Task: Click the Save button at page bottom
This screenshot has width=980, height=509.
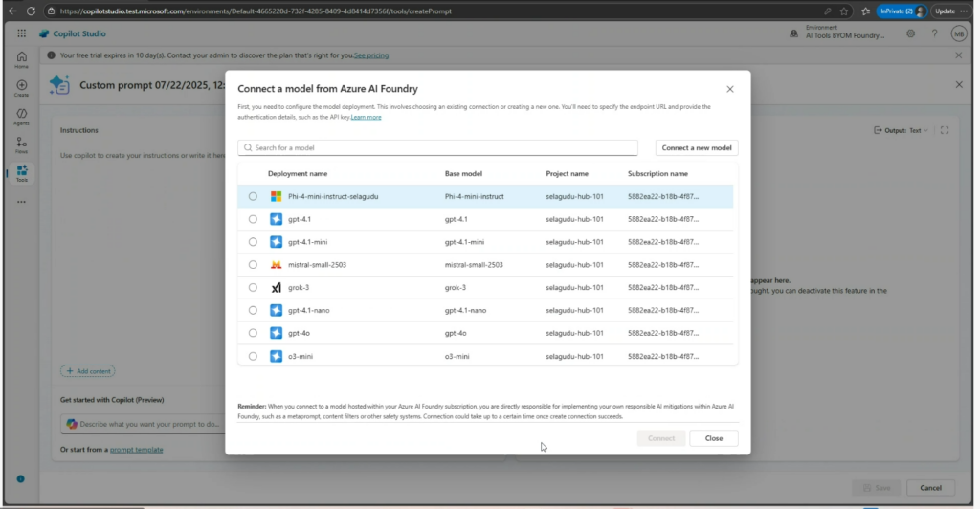Action: (877, 488)
